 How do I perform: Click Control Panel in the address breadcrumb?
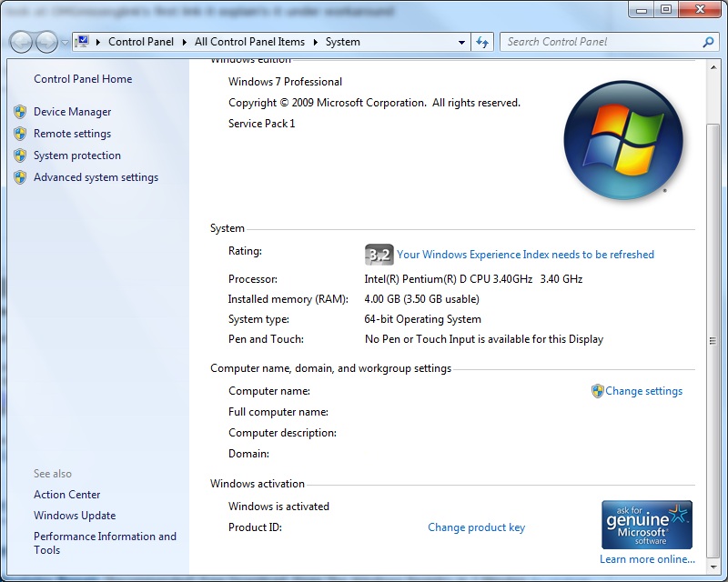tap(141, 42)
